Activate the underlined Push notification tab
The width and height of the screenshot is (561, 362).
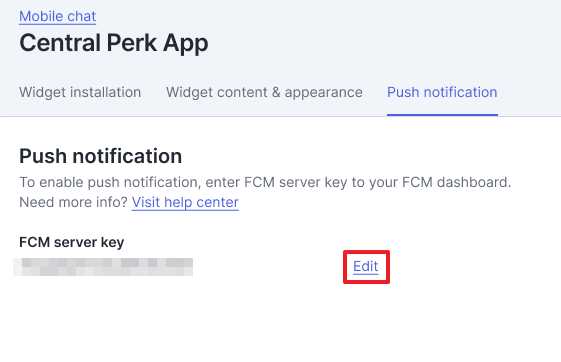pos(442,92)
